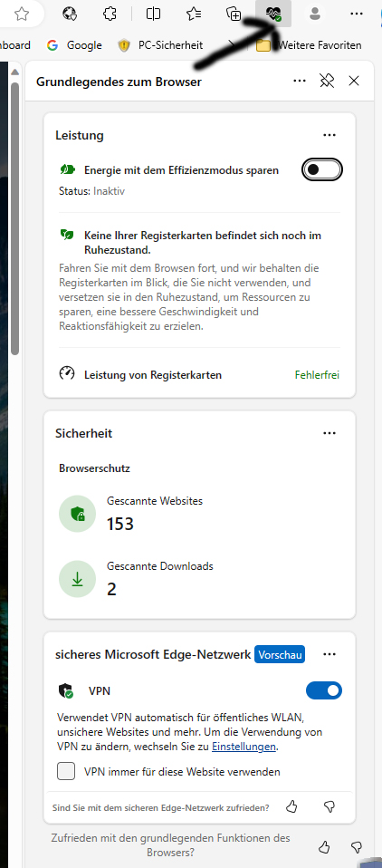Click the Fehlerfrei status text
This screenshot has width=382, height=868.
coord(318,375)
